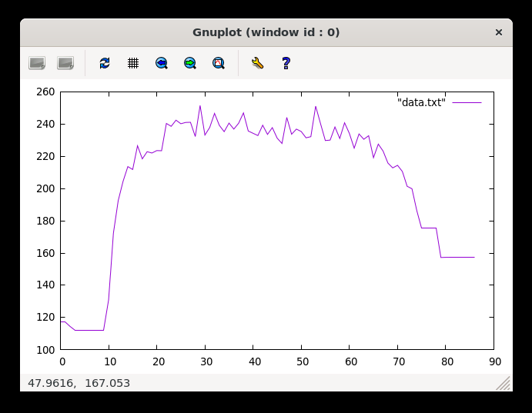Click the 260 label on the y-axis
The height and width of the screenshot is (413, 532).
click(x=45, y=92)
